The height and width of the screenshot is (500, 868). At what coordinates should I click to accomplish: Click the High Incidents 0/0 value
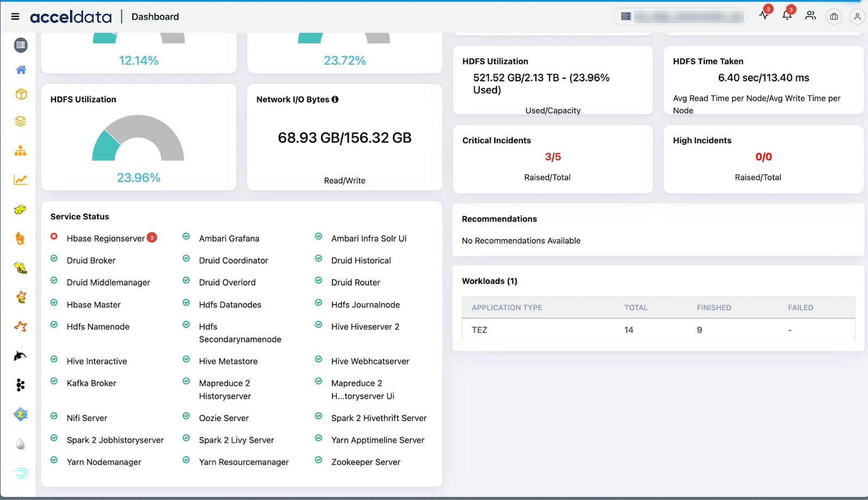764,157
